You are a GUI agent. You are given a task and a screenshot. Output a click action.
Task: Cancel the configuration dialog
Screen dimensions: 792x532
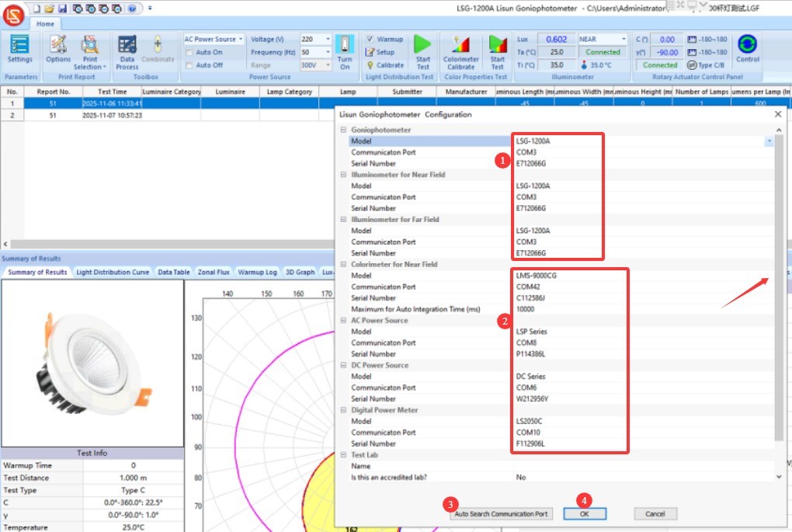(x=655, y=514)
